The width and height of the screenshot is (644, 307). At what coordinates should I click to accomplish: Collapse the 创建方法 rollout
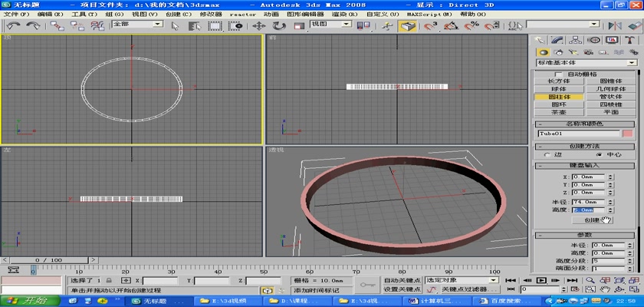585,147
